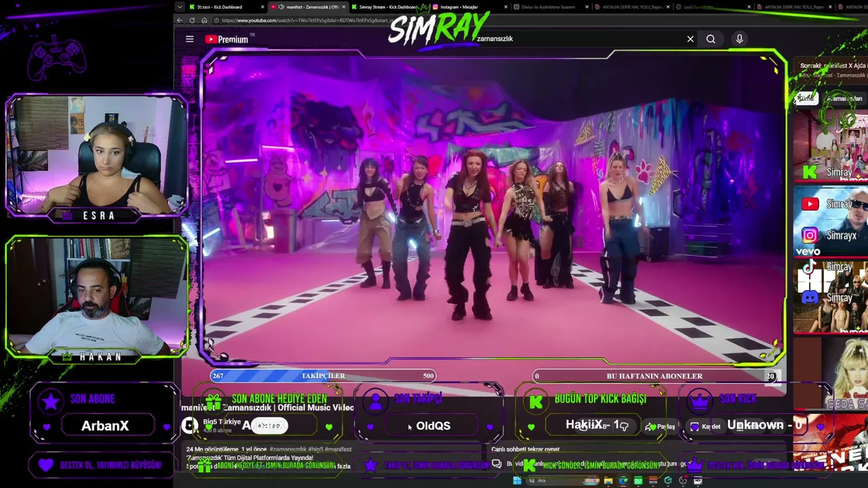The height and width of the screenshot is (488, 868).
Task: Open the Instagram Mesajlar tab
Action: click(x=468, y=7)
